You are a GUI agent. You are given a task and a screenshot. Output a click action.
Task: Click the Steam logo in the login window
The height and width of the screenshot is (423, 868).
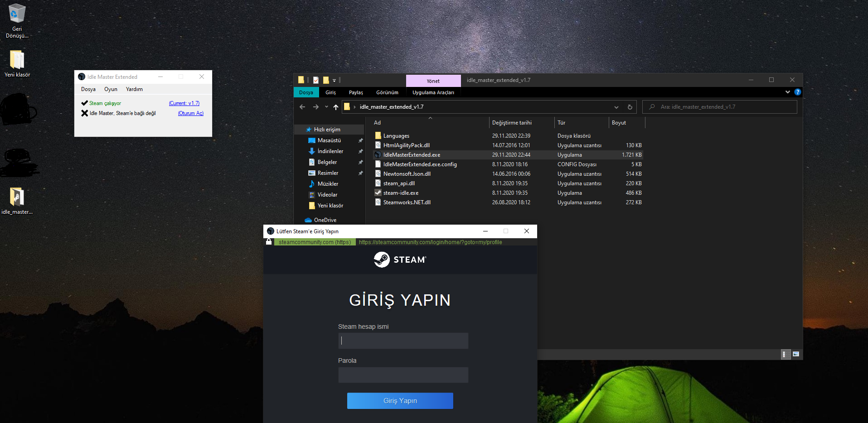tap(400, 260)
